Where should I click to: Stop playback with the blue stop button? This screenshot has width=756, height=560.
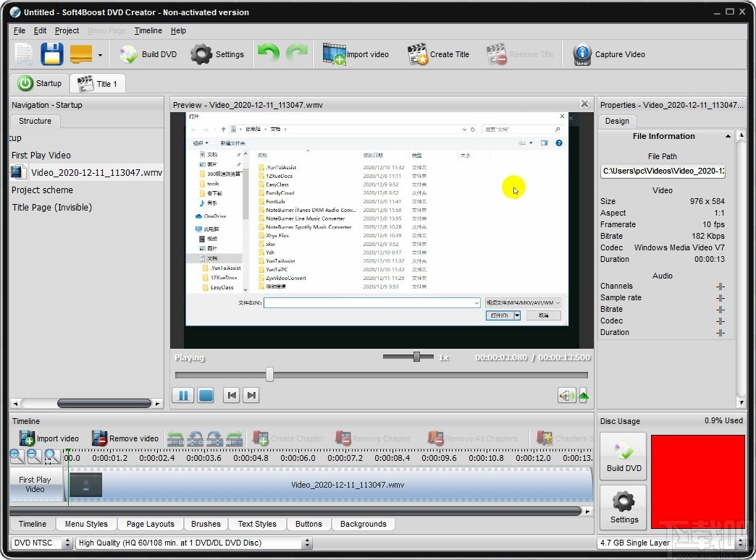(206, 394)
